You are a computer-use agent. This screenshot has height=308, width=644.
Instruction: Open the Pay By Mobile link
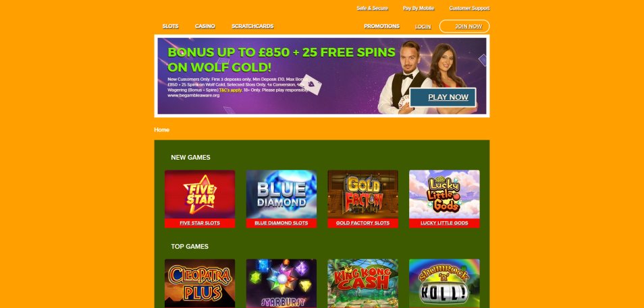[419, 8]
